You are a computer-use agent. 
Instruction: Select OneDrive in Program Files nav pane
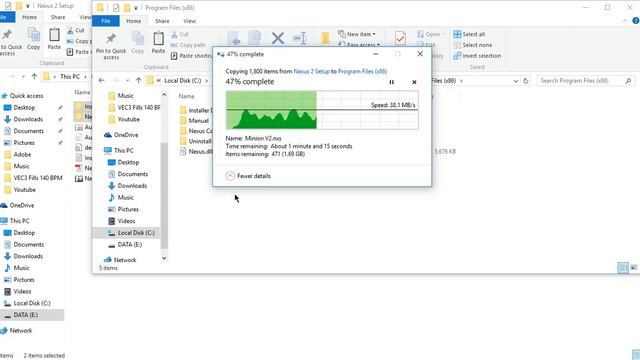tap(121, 135)
